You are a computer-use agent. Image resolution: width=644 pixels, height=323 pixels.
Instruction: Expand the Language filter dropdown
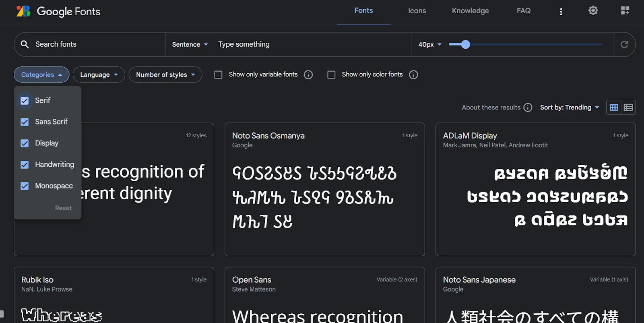[99, 75]
